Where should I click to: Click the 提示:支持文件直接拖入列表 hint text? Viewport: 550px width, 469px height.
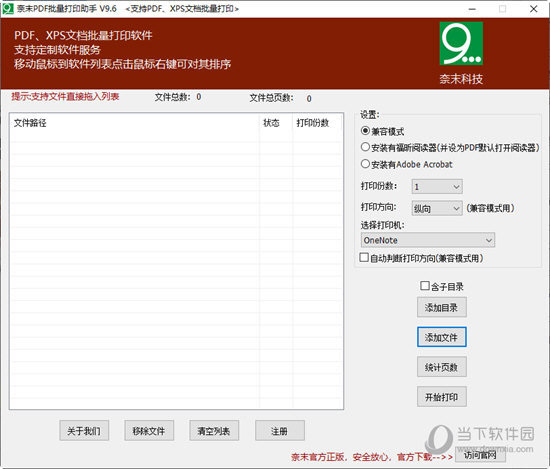[x=65, y=96]
